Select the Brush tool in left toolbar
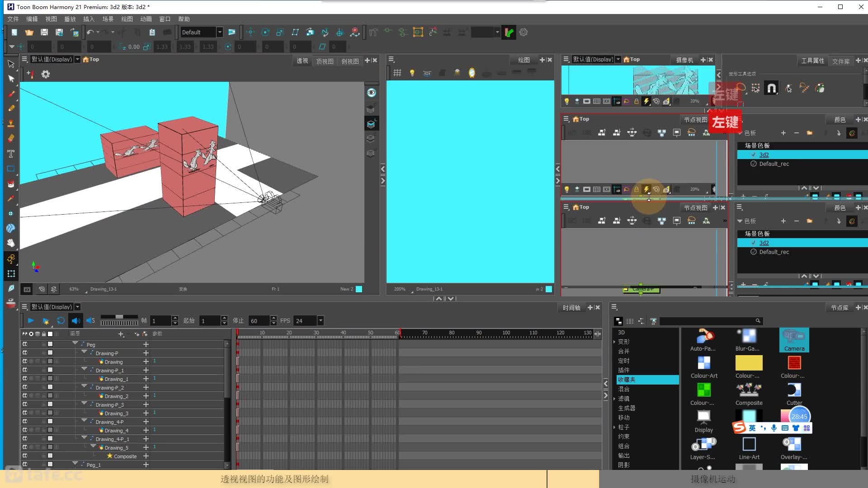This screenshot has height=488, width=868. tap(11, 94)
